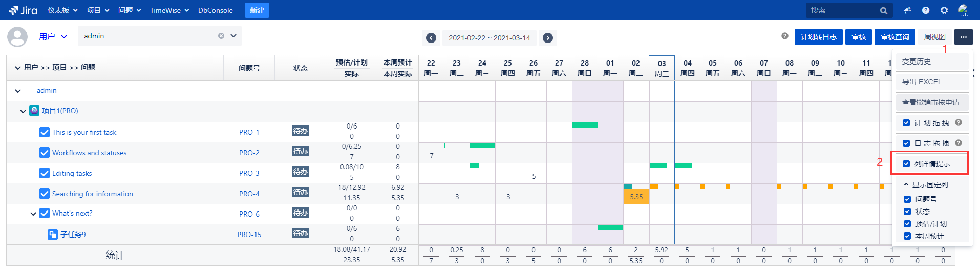Open the settings gear icon
980x276 pixels.
pos(944,10)
